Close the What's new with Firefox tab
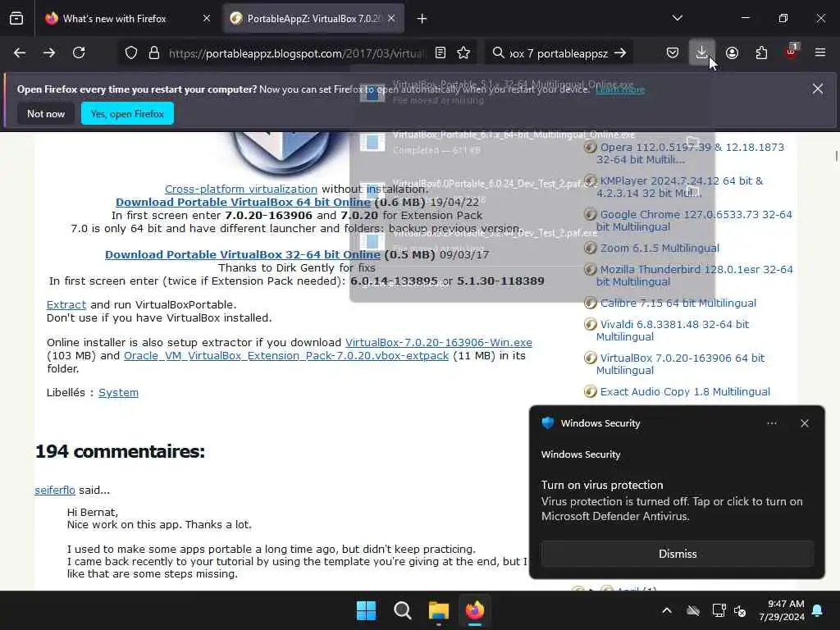 coord(207,19)
